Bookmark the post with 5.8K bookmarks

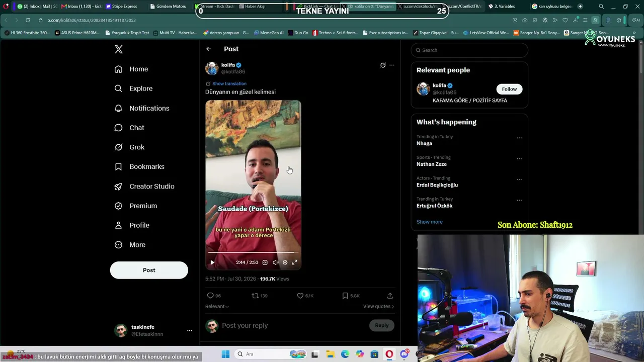(x=351, y=296)
